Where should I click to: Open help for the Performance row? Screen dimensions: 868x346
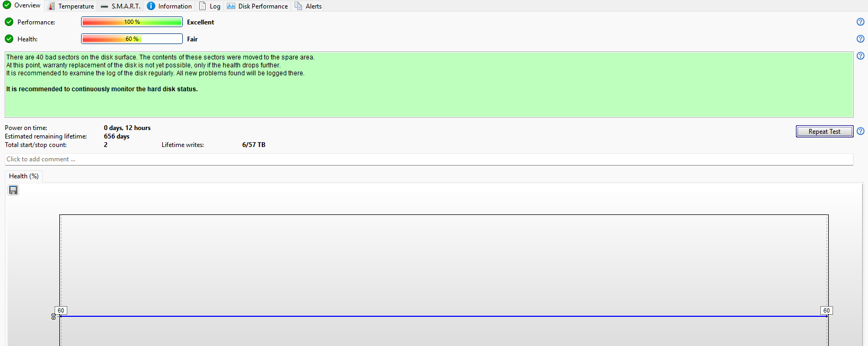click(861, 22)
